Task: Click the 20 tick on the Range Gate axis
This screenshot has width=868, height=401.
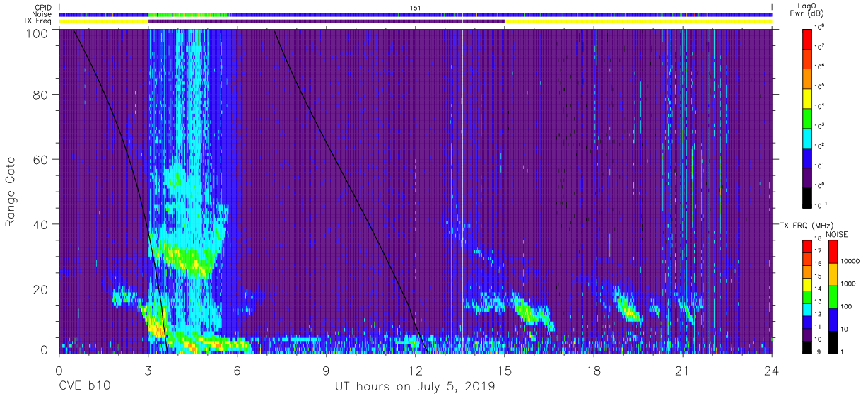Action: coord(42,289)
